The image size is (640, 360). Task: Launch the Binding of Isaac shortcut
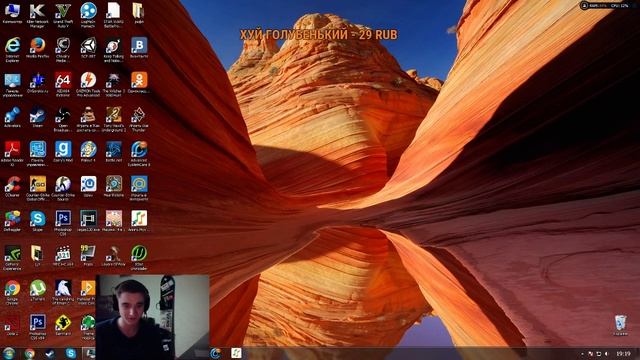63,292
